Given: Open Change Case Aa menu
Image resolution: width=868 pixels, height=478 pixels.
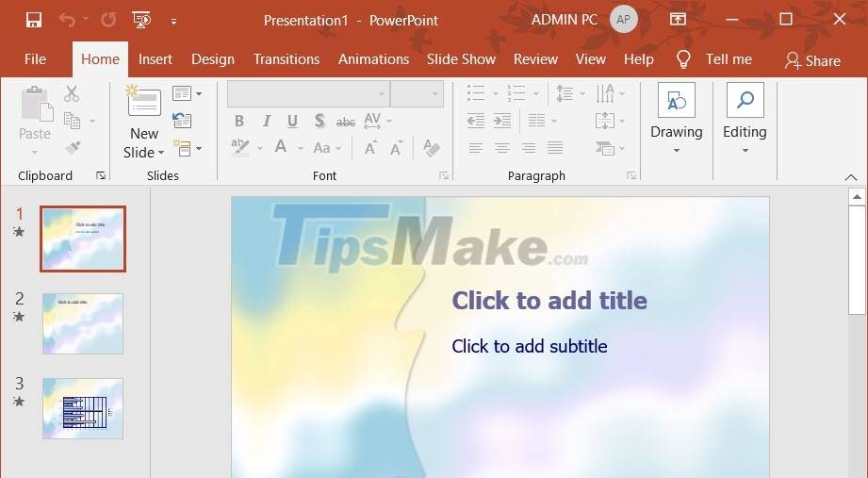Looking at the screenshot, I should 327,148.
